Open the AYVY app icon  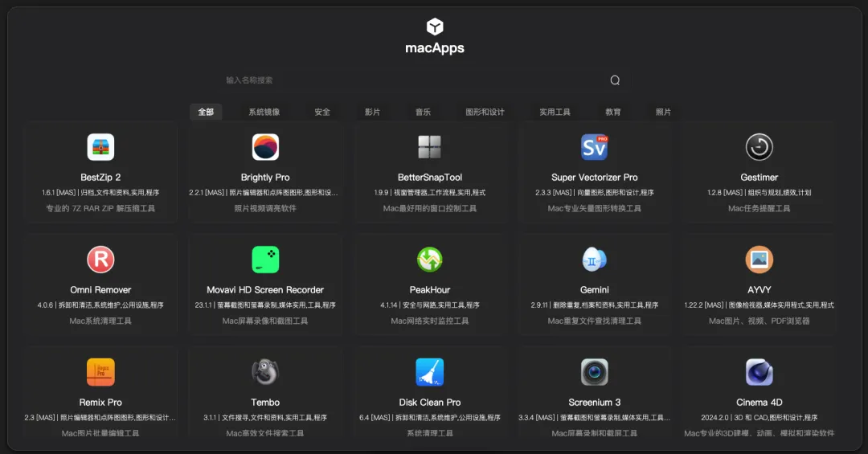click(759, 260)
